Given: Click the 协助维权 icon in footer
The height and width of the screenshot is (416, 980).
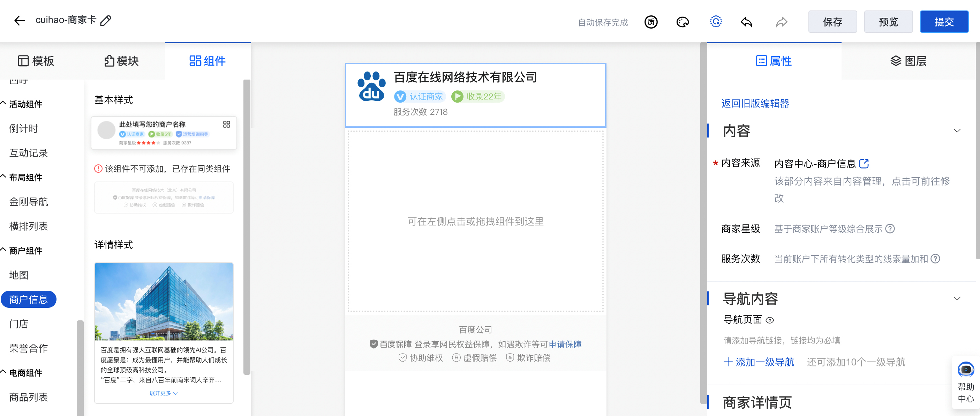Looking at the screenshot, I should click(402, 358).
